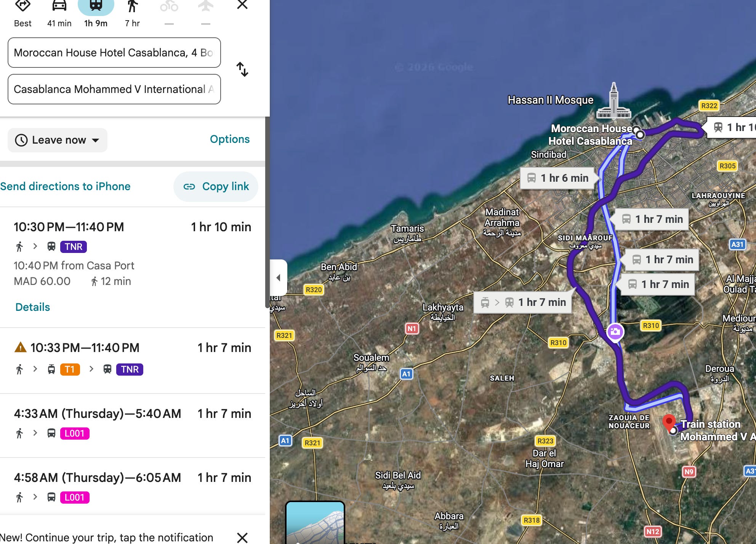
Task: Click the walking icon in first route
Action: [19, 247]
